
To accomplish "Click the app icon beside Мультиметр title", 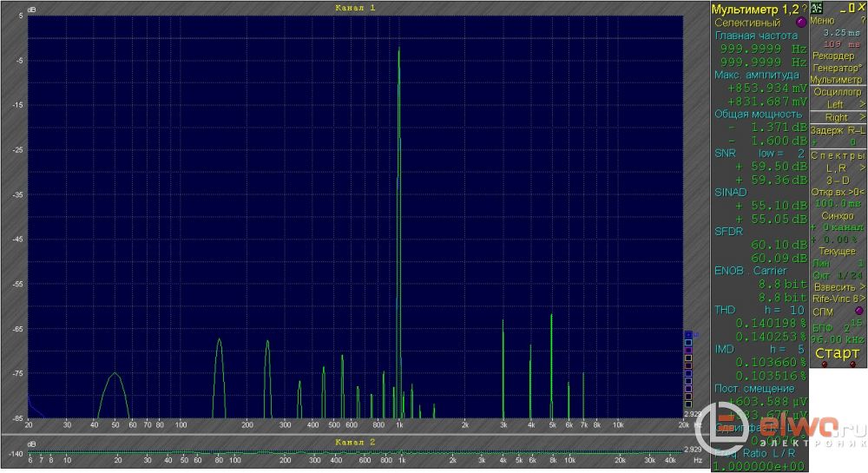I will [817, 8].
